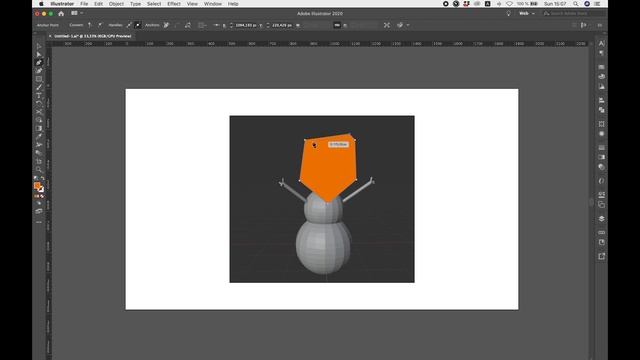Select the Rotate tool

[39, 103]
